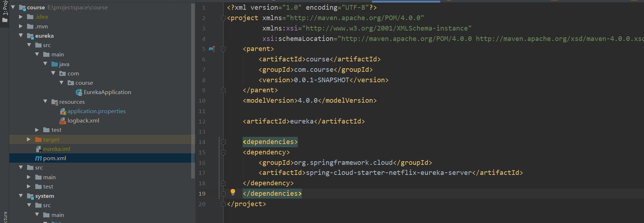Open the application.properties file
This screenshot has height=223, width=644.
(96, 111)
